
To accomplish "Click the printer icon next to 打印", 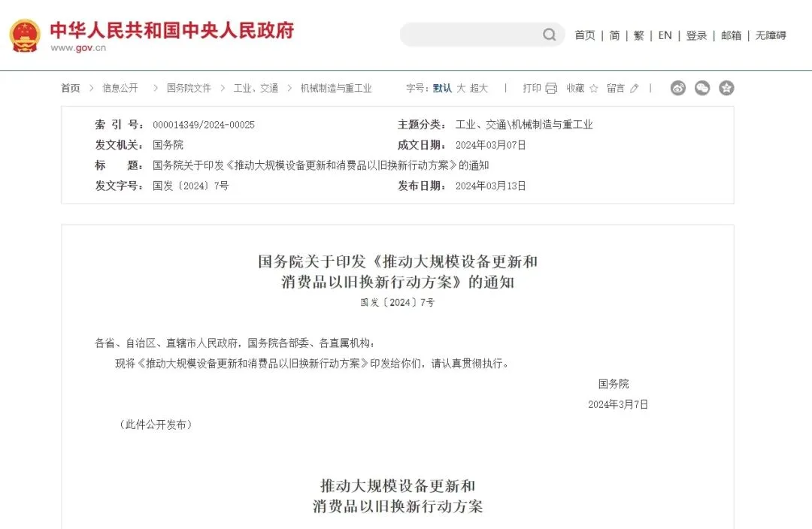I will tap(552, 89).
